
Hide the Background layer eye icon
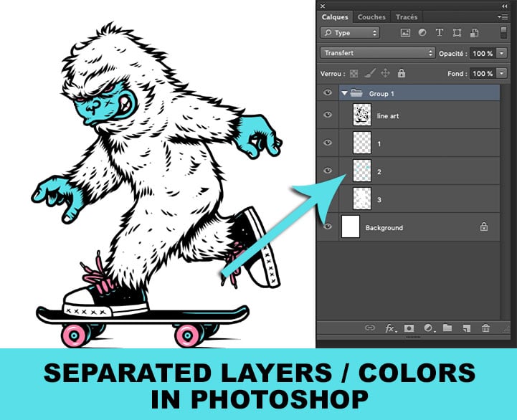click(328, 226)
